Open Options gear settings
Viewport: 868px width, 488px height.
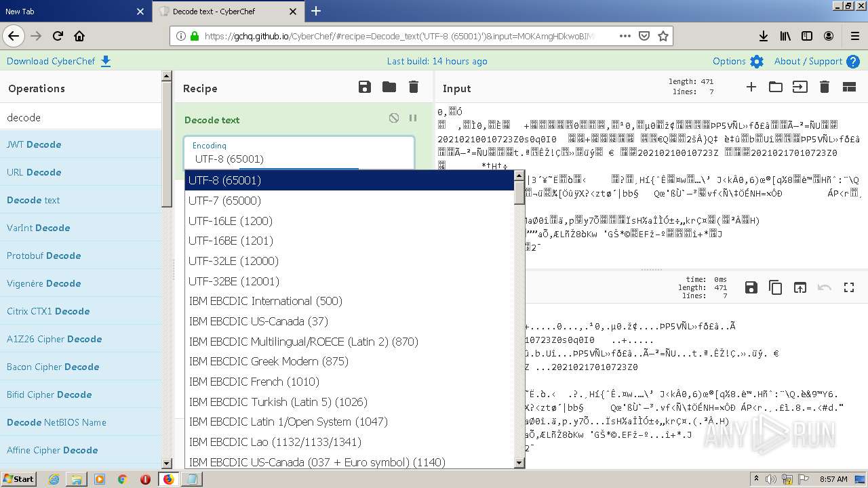[738, 61]
